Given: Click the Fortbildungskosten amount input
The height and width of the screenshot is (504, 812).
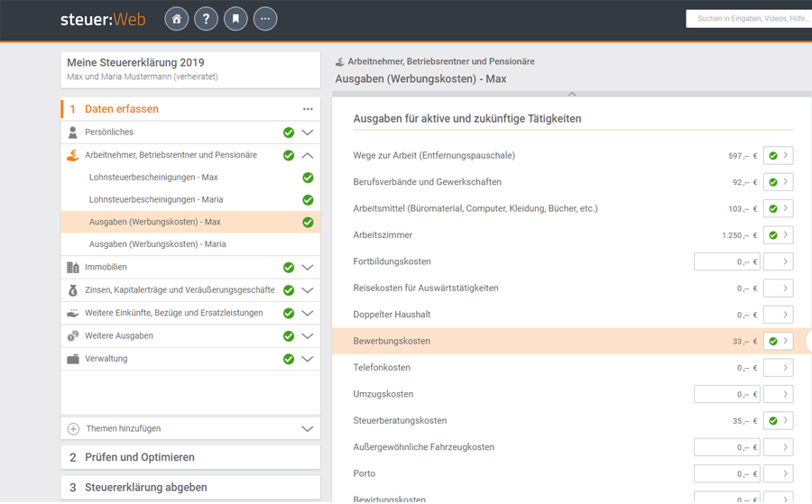Looking at the screenshot, I should pos(727,261).
